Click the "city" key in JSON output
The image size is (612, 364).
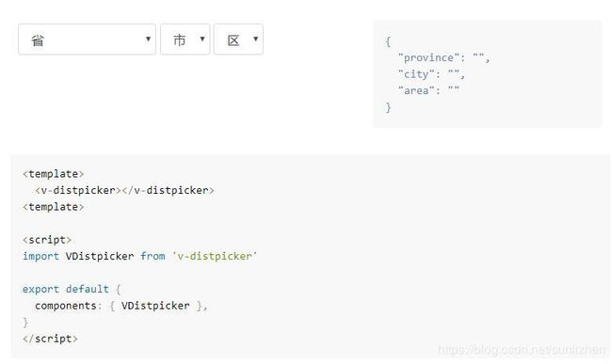coord(416,74)
